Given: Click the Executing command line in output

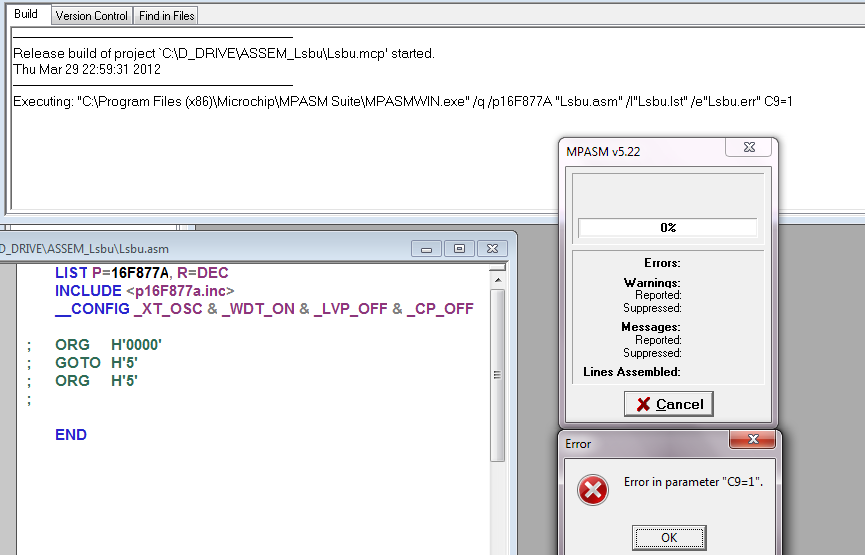Looking at the screenshot, I should 402,102.
